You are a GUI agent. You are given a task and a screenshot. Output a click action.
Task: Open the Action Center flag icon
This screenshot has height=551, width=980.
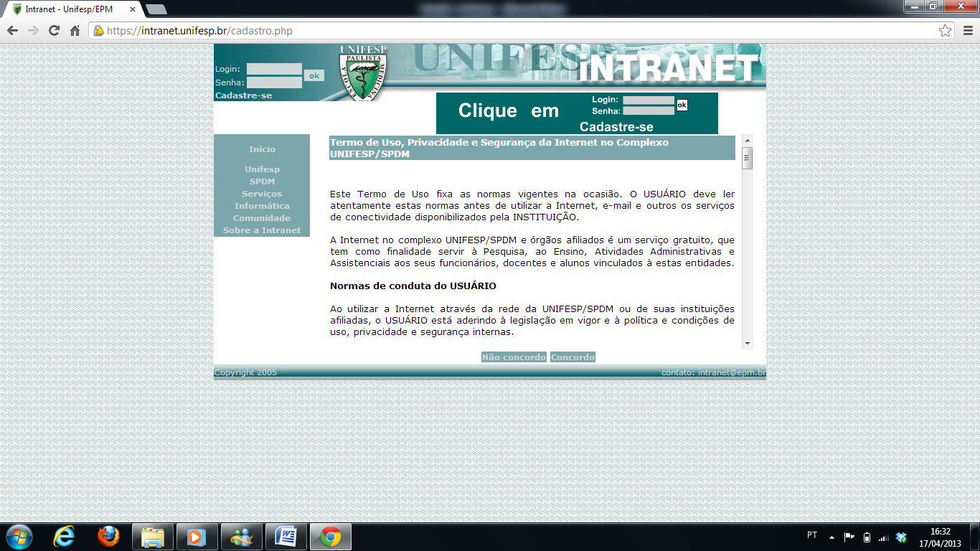pos(849,537)
